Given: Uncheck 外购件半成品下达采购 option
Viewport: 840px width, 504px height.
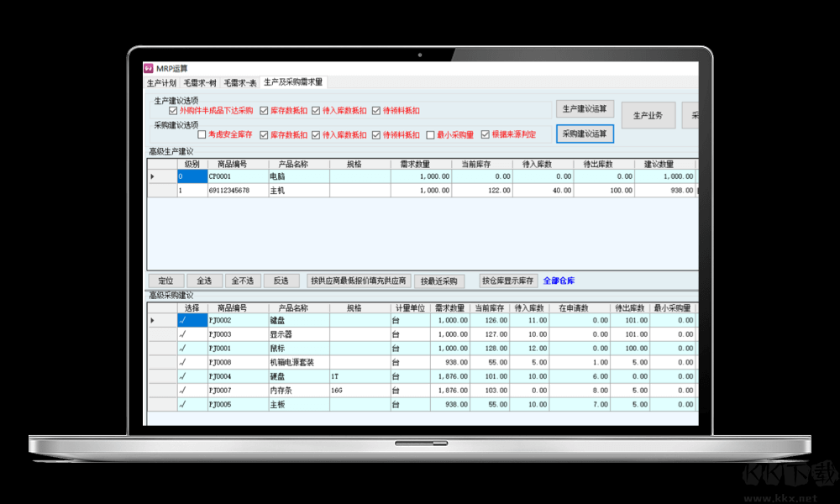Looking at the screenshot, I should 173,111.
